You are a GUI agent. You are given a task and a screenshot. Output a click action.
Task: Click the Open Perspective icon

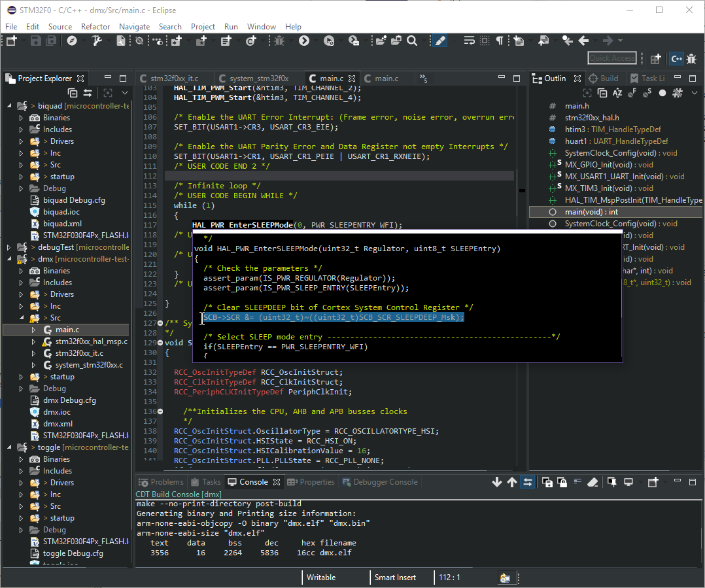[656, 58]
